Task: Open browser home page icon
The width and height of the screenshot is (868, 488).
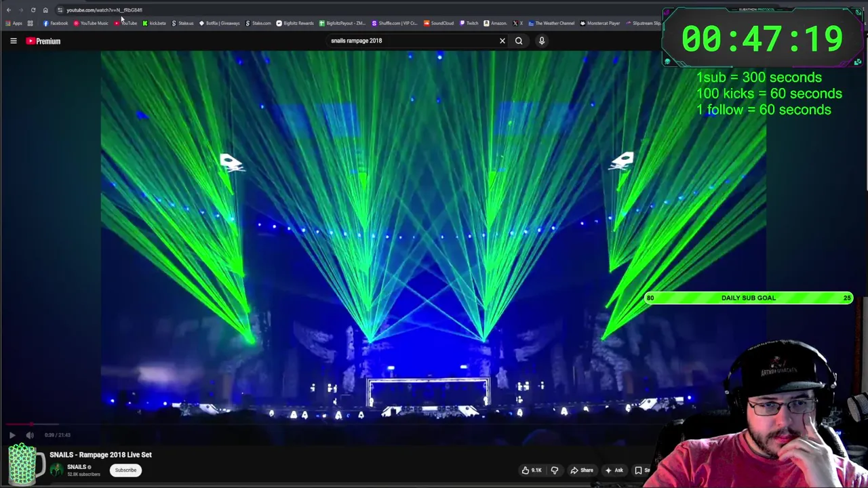Action: click(x=45, y=10)
